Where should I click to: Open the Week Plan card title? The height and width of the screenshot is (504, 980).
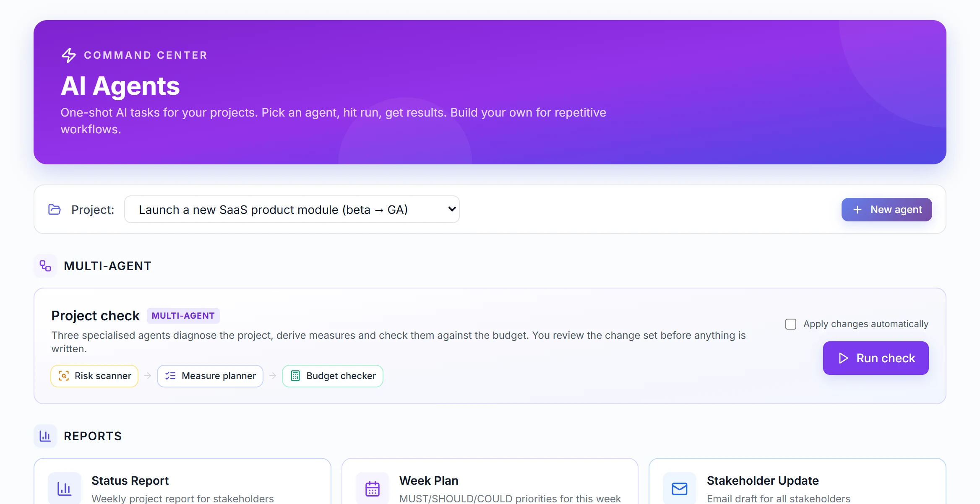[x=429, y=481]
